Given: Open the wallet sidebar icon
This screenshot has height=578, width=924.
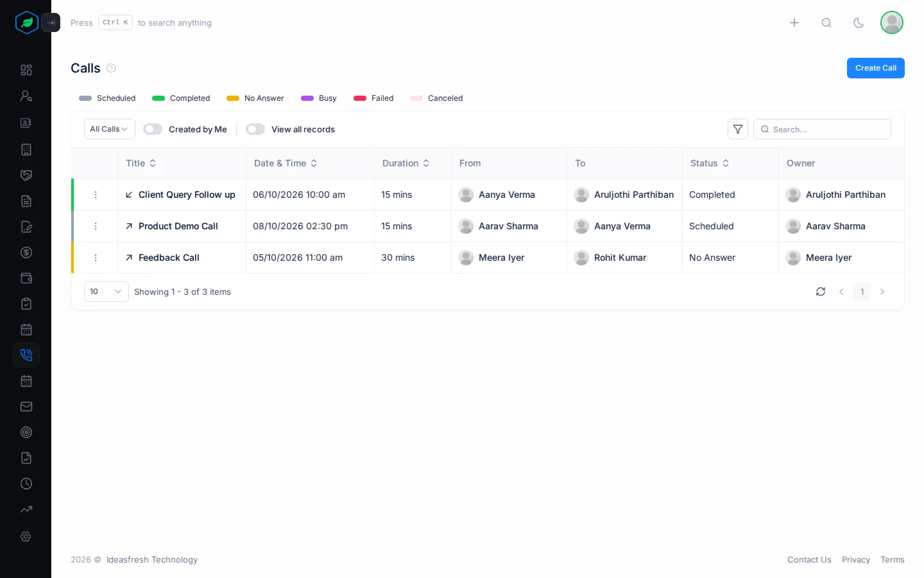Looking at the screenshot, I should (x=26, y=278).
